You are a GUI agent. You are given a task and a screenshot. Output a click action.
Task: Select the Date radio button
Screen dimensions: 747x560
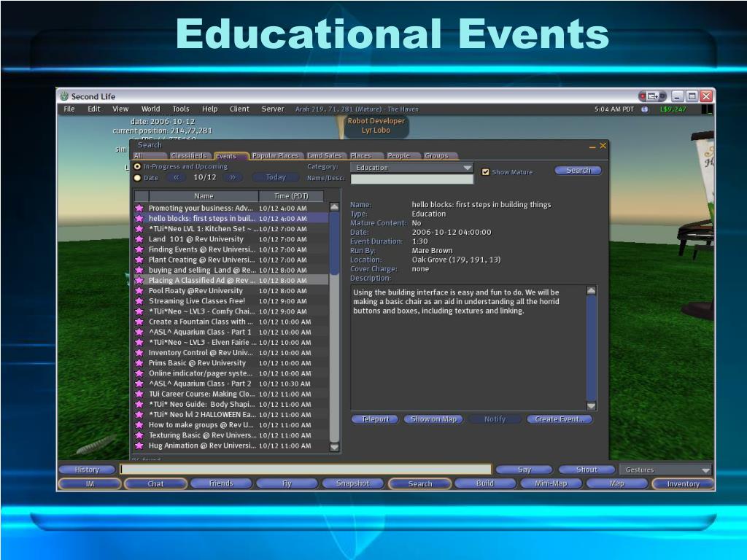[137, 178]
